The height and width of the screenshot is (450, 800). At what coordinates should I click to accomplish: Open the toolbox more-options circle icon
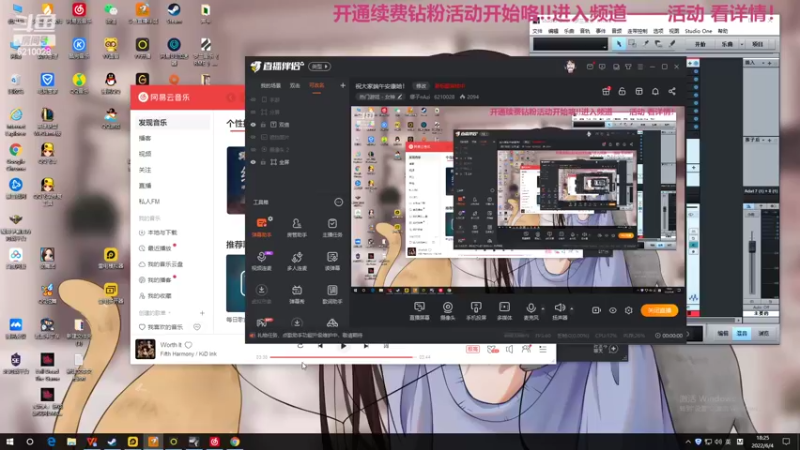point(338,202)
